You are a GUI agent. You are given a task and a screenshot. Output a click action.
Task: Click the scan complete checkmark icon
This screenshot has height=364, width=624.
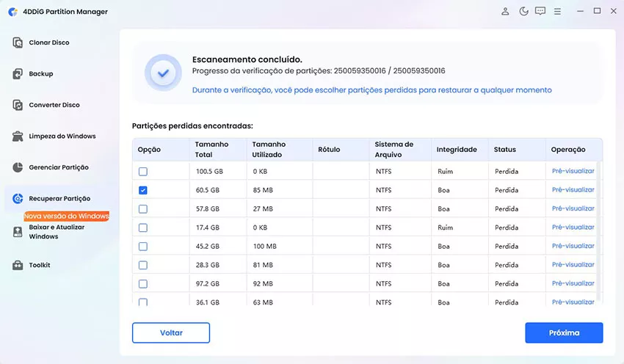(163, 73)
